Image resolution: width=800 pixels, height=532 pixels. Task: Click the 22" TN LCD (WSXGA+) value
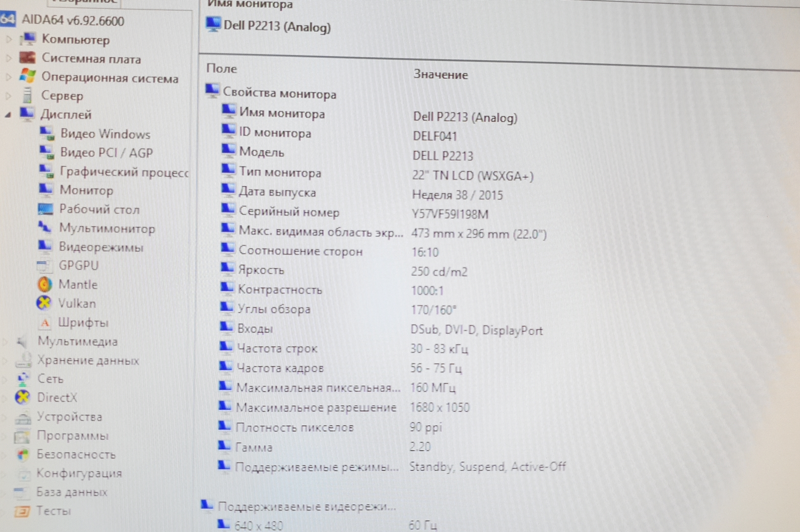(473, 175)
